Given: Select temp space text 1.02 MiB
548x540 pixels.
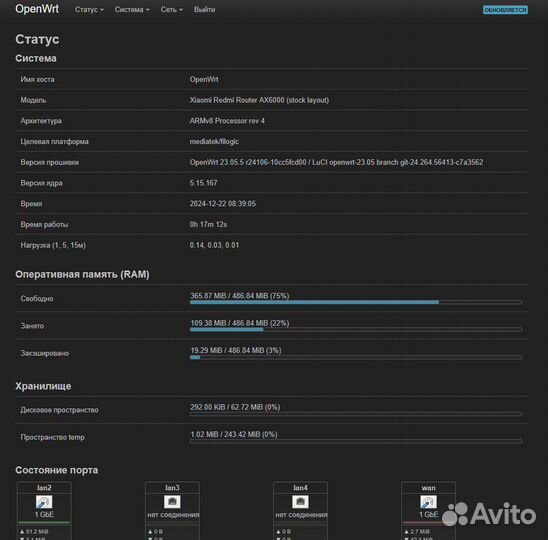Looking at the screenshot, I should pyautogui.click(x=204, y=434).
